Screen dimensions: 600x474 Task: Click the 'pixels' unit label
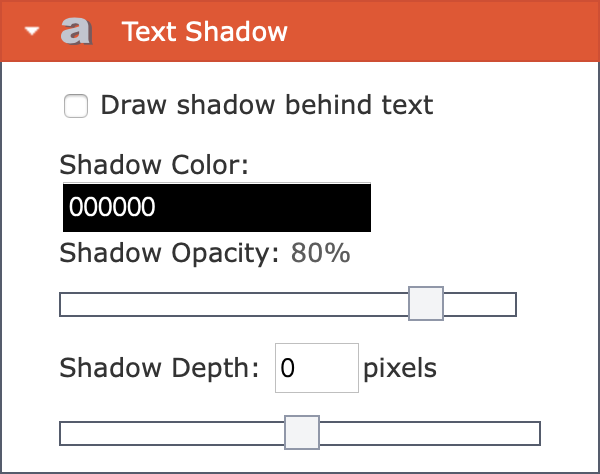[x=400, y=369]
